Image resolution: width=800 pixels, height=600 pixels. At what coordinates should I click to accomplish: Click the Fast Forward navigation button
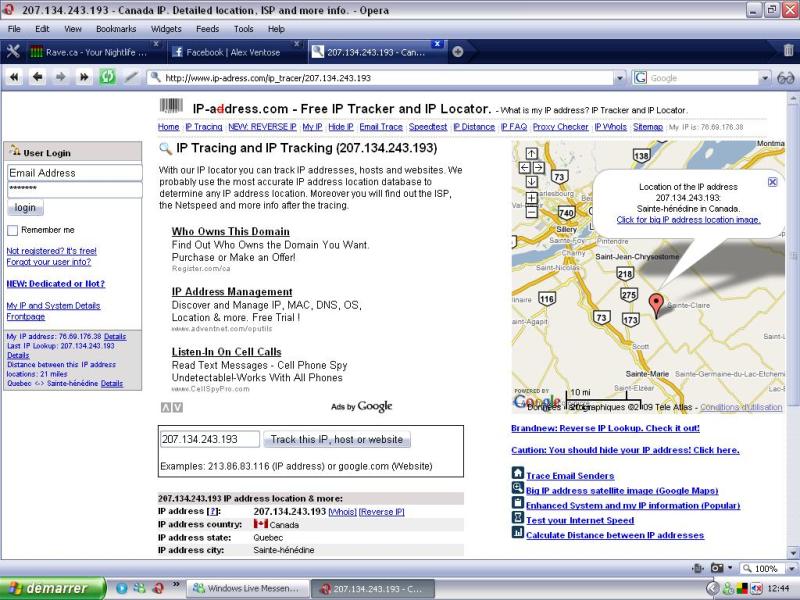click(x=84, y=78)
